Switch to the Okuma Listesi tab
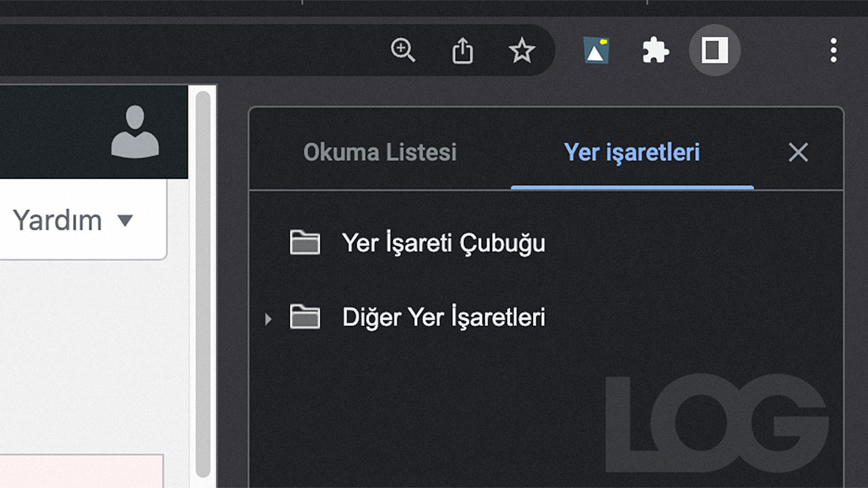Image resolution: width=868 pixels, height=488 pixels. click(x=380, y=152)
